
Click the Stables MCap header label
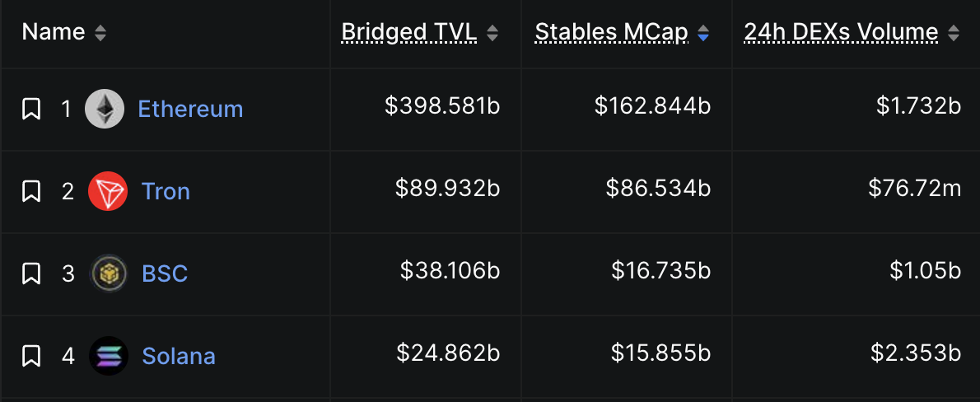[611, 33]
